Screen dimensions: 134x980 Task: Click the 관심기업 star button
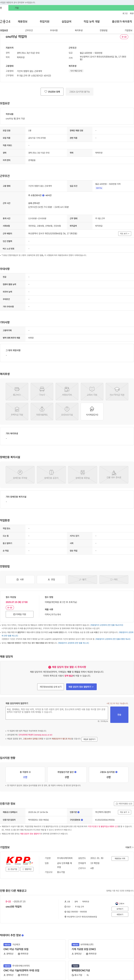click(13, 869)
